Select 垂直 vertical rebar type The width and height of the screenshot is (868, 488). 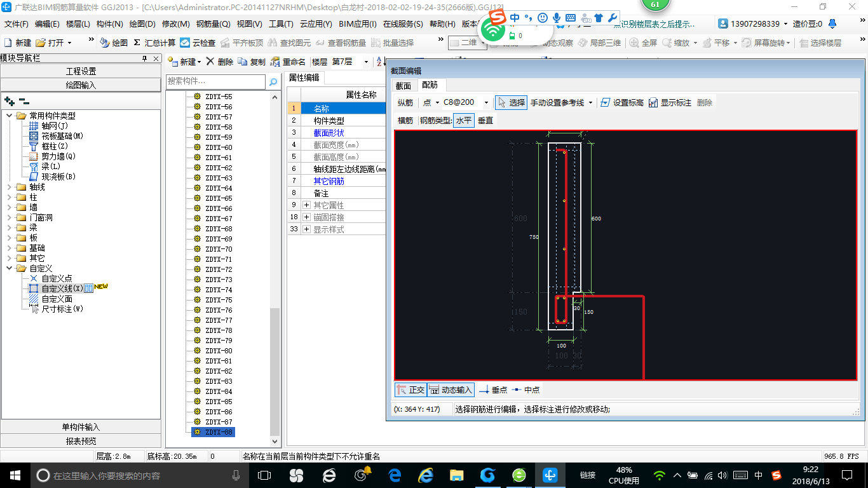tap(485, 120)
